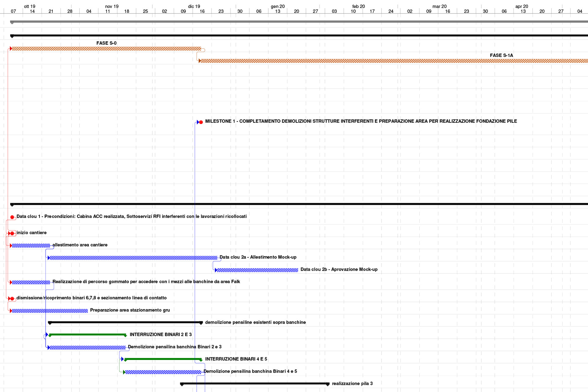Image resolution: width=588 pixels, height=392 pixels.
Task: Click the 'gen 20' month header
Action: pos(278,6)
